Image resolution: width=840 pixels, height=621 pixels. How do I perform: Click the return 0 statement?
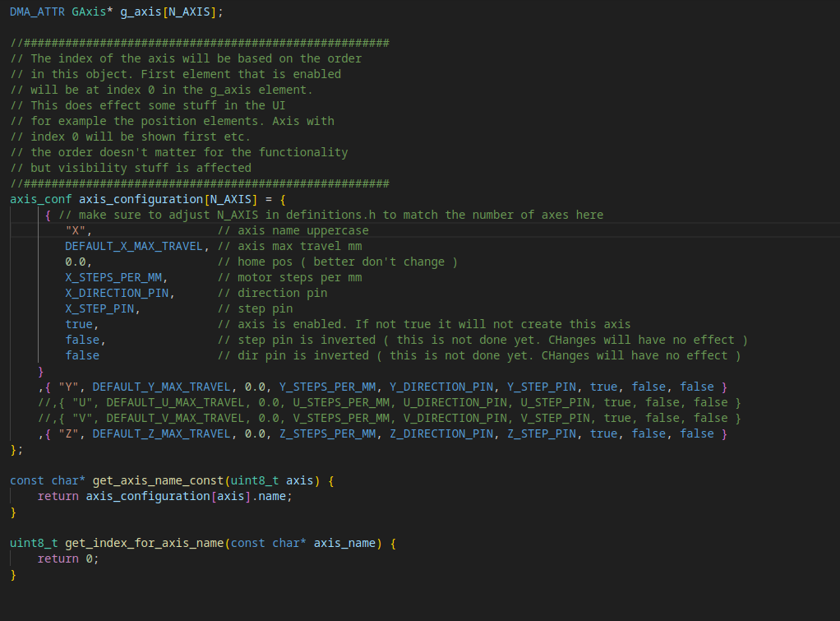pos(67,558)
